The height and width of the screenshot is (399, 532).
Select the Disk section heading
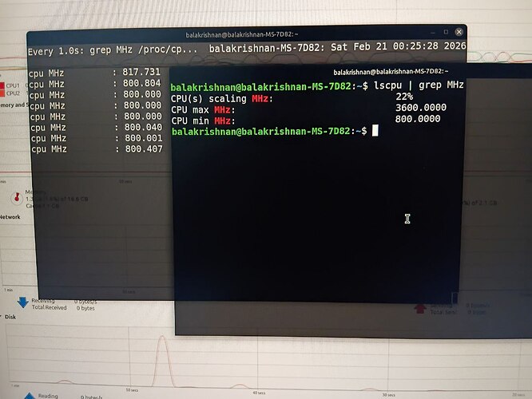[10, 317]
